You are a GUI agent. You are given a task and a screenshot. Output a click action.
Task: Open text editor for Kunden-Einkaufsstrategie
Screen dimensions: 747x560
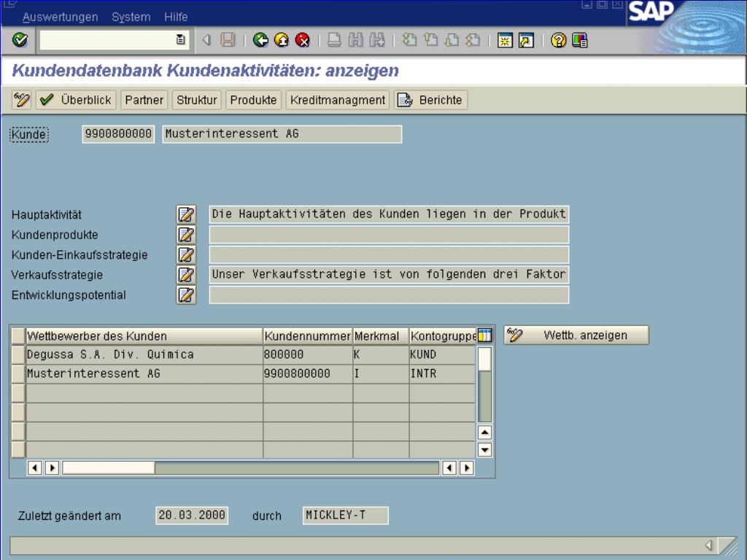[186, 254]
